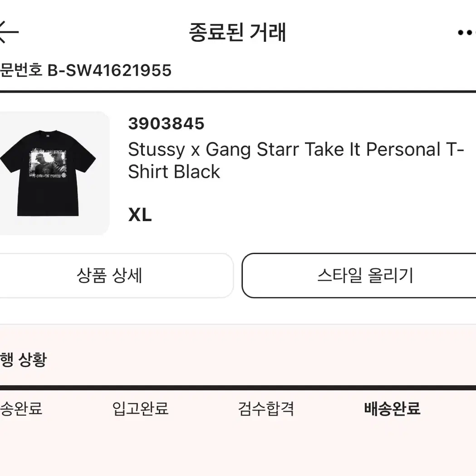
Task: Open the three-dot more options menu
Action: [x=466, y=33]
